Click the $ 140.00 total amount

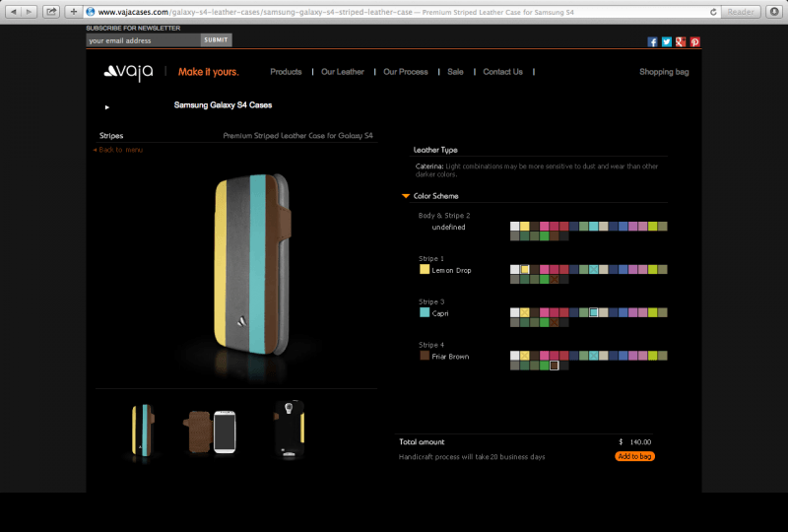634,442
